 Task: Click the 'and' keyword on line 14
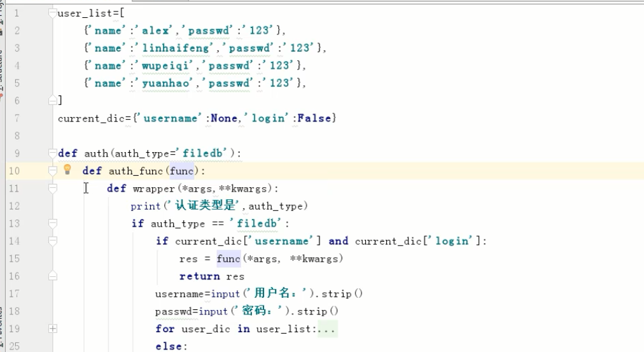[x=339, y=241]
